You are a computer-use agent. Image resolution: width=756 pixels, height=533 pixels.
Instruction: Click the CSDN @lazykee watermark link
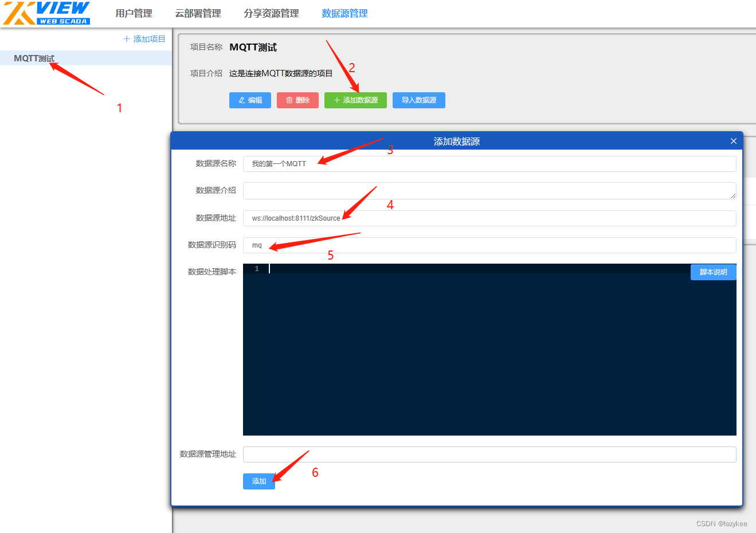pos(721,523)
